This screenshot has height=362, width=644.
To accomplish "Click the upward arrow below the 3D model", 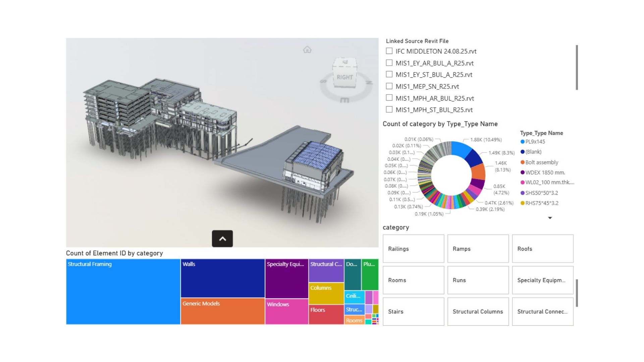I will [222, 239].
